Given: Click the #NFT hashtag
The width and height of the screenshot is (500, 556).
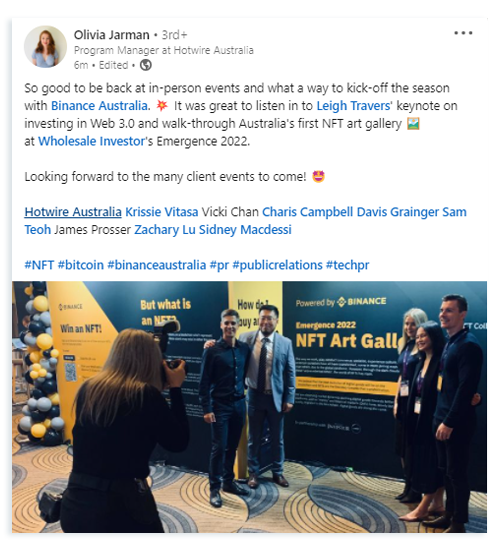Looking at the screenshot, I should coord(39,265).
